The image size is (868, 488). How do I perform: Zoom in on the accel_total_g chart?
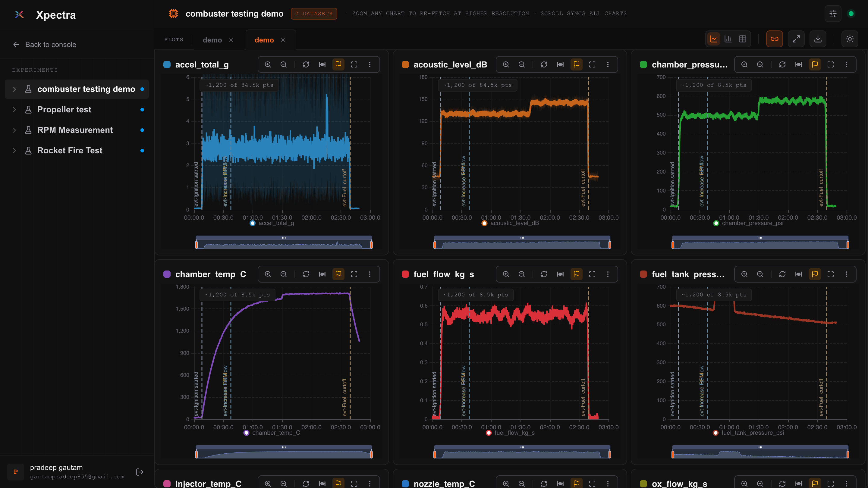268,64
